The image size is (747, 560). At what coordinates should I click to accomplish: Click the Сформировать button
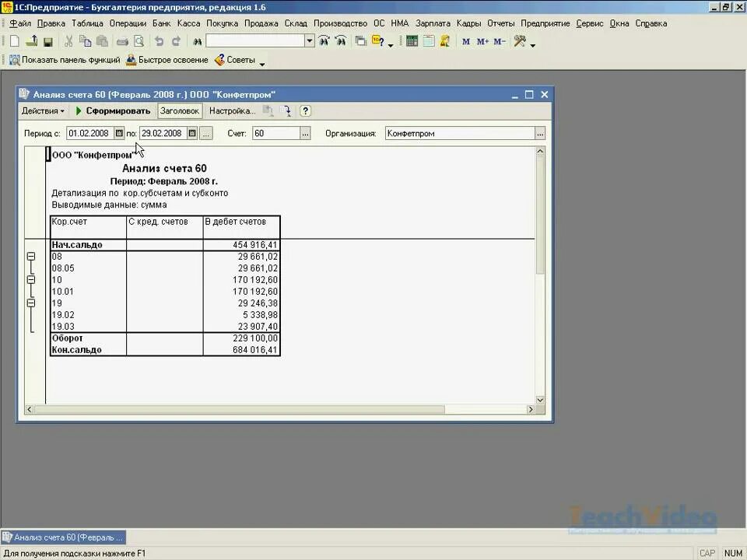[113, 111]
